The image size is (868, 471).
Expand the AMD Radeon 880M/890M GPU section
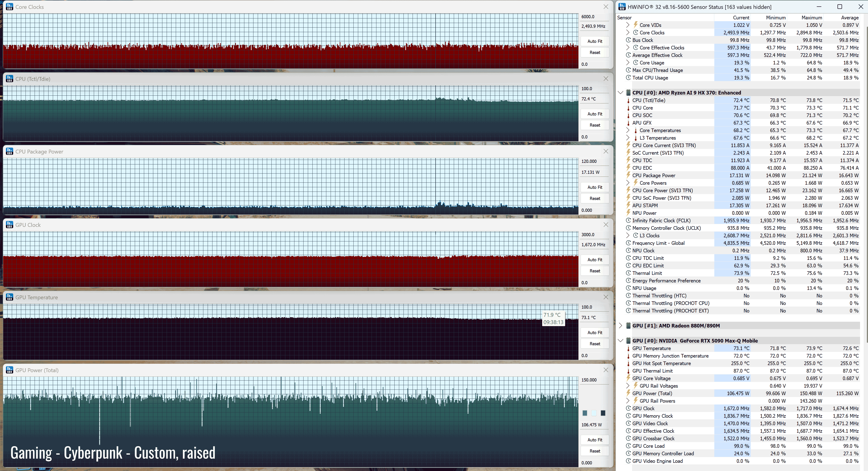click(620, 326)
